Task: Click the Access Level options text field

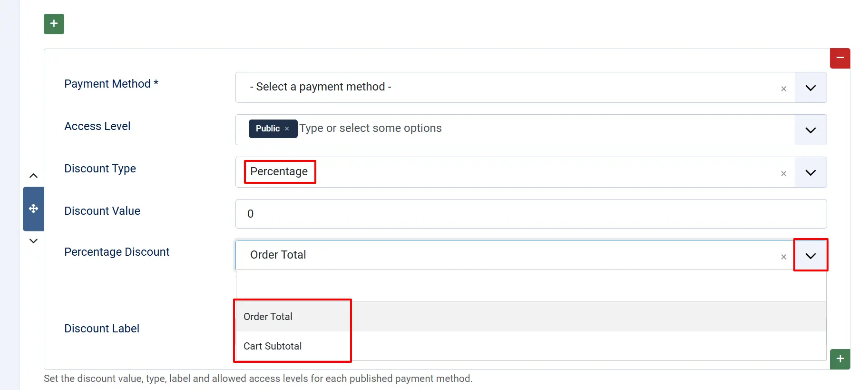Action: [x=546, y=128]
